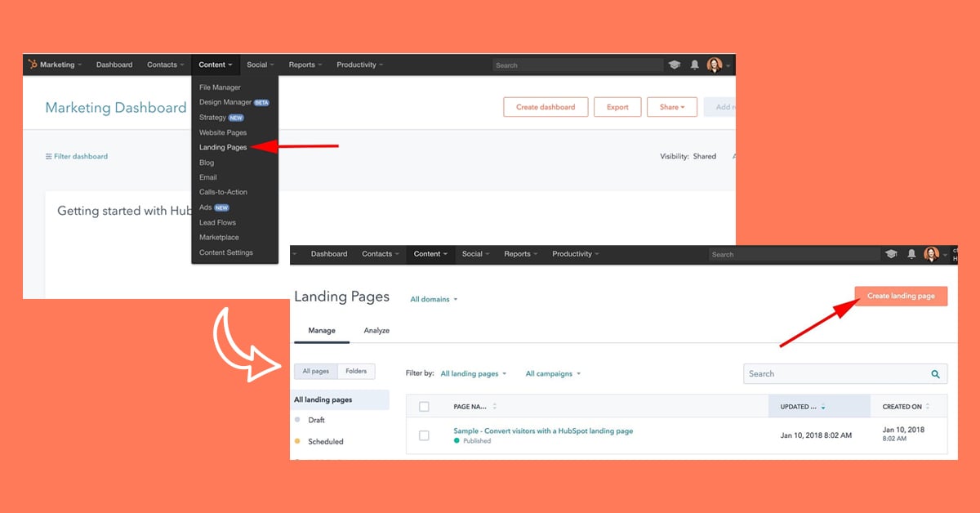Click Create dashboard button
The height and width of the screenshot is (513, 980).
546,107
